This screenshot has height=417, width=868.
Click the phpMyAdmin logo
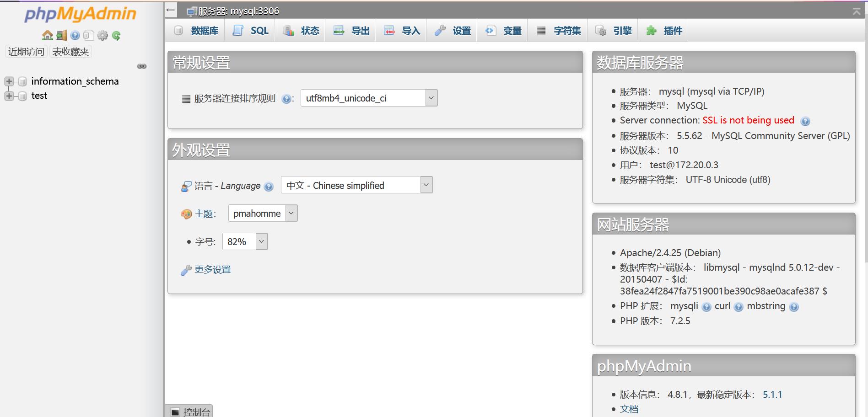pos(81,14)
